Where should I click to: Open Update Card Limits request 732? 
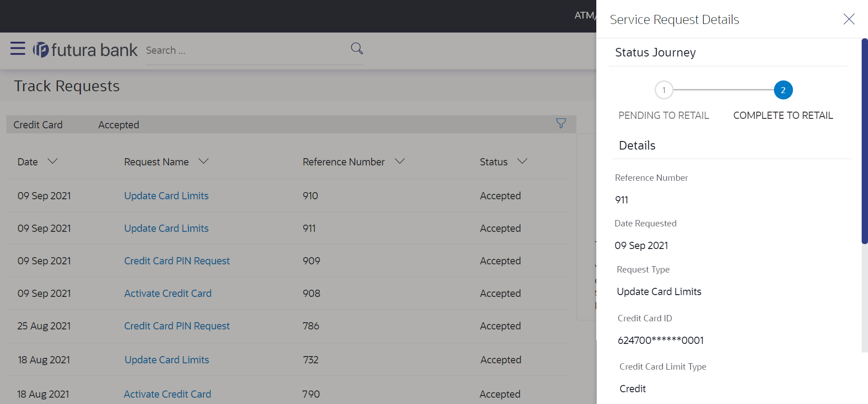click(x=167, y=360)
